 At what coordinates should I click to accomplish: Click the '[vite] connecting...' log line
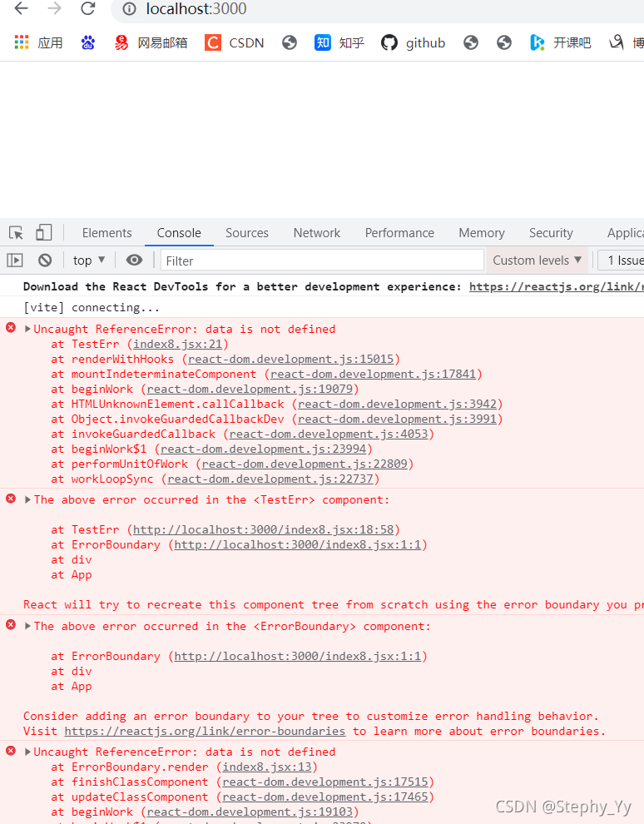pos(92,307)
